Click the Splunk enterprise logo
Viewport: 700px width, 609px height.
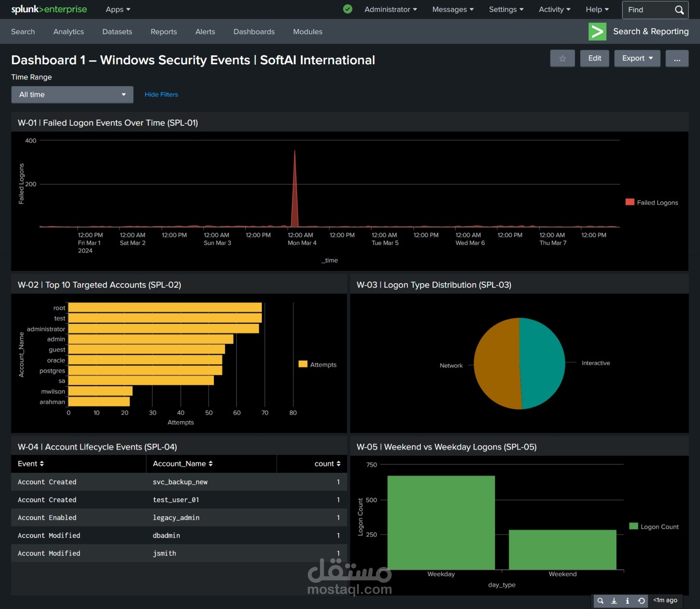(x=49, y=9)
